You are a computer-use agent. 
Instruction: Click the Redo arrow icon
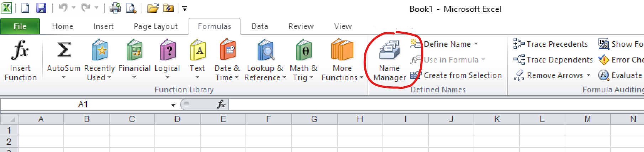[86, 8]
